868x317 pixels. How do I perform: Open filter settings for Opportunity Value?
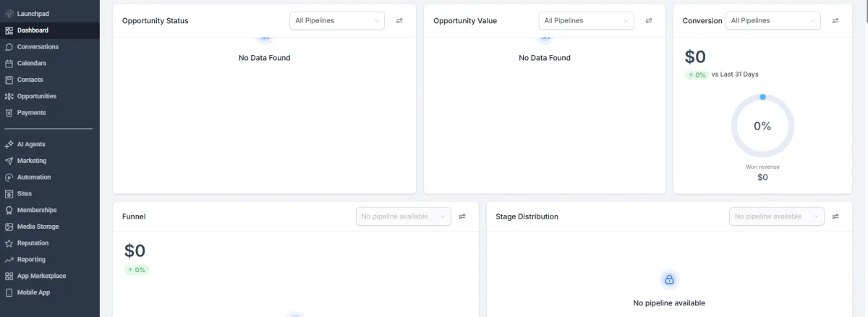coord(649,21)
